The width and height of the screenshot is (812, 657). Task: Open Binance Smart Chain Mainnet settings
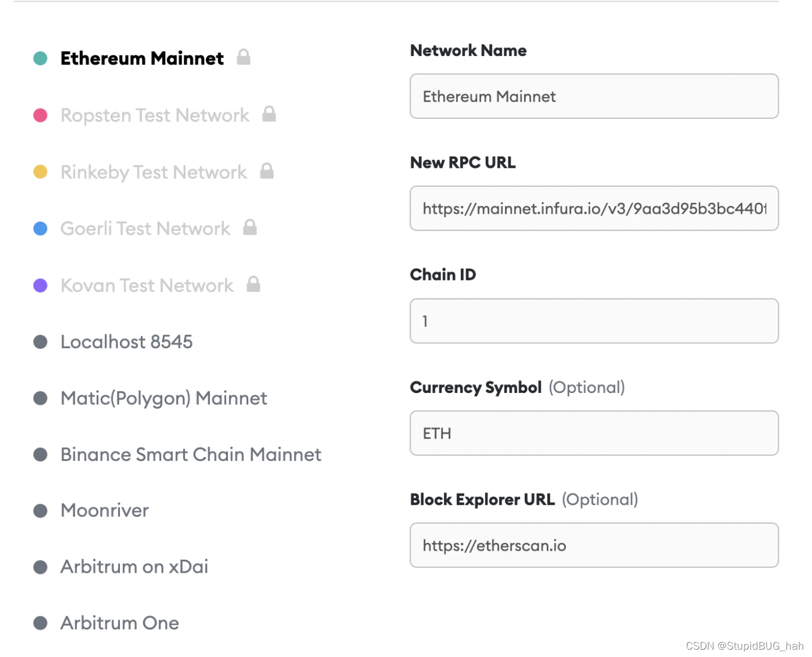(191, 454)
